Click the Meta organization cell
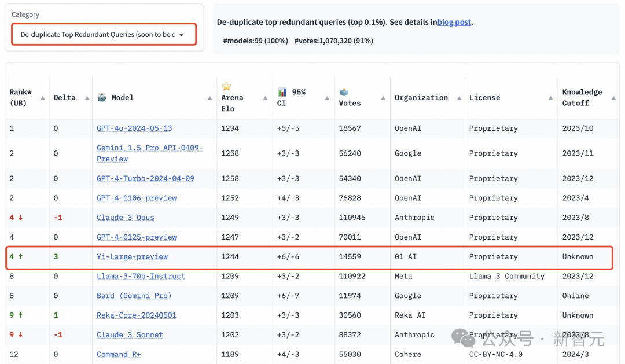Screen dimensions: 625x364 point(403,276)
